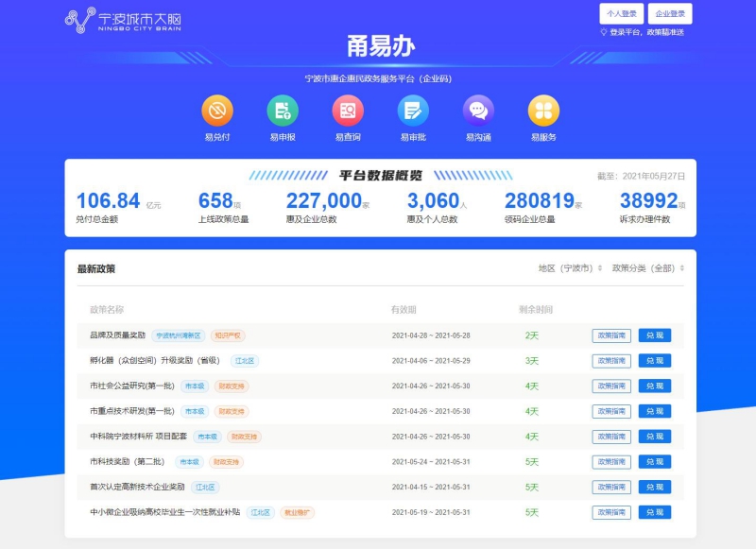The height and width of the screenshot is (549, 756).
Task: Click 兑现 for 孵化器升级奖励 row
Action: (x=655, y=361)
